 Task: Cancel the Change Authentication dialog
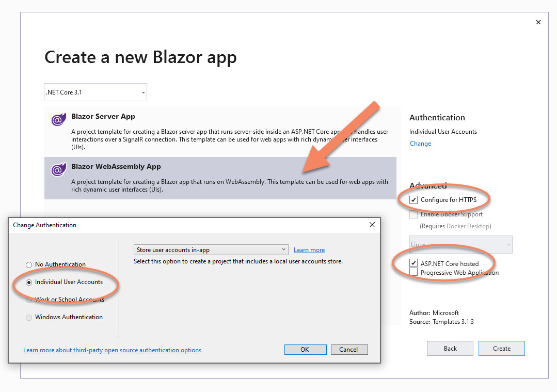[x=349, y=349]
